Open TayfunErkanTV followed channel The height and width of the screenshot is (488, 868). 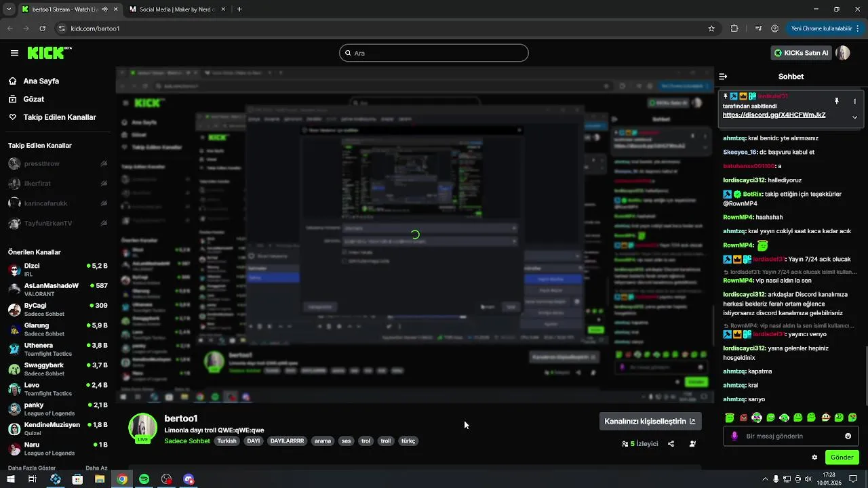57,223
